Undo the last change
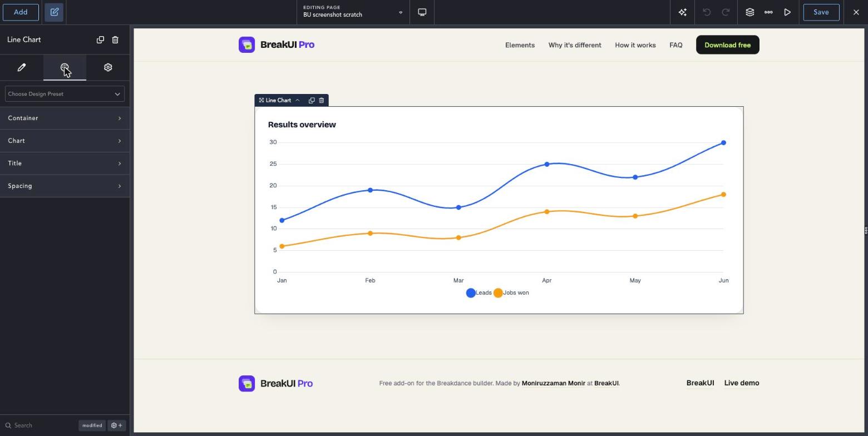The image size is (868, 436). pyautogui.click(x=707, y=12)
